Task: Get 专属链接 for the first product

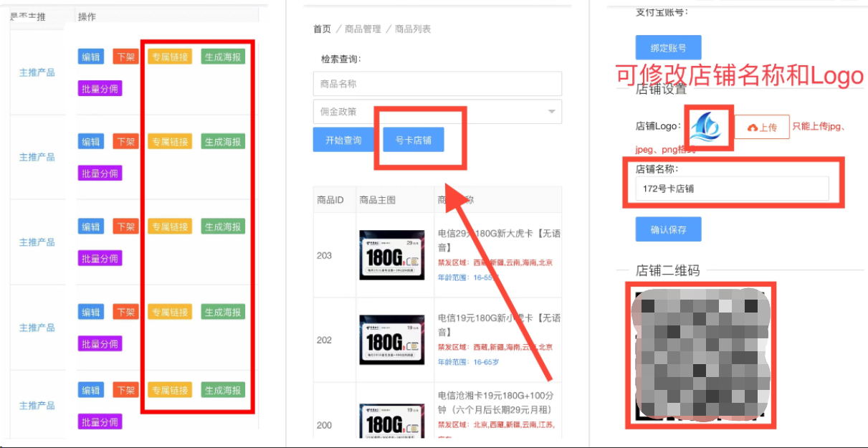Action: coord(170,57)
